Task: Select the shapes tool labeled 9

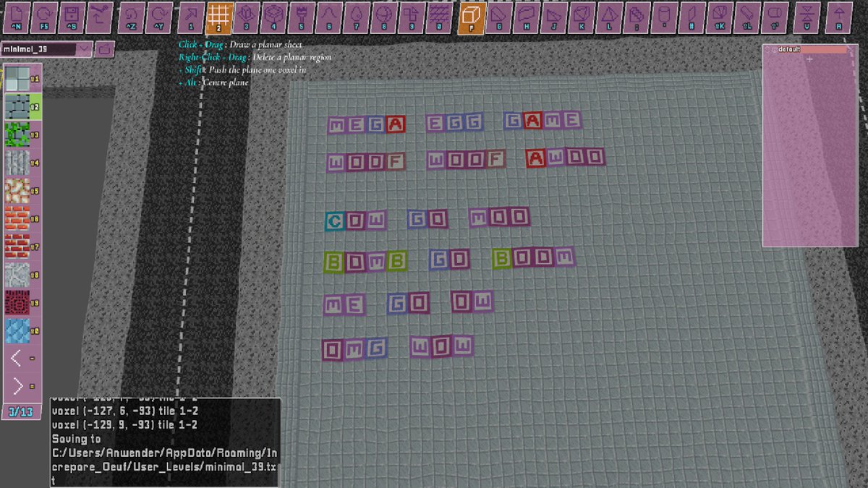Action: [411, 17]
